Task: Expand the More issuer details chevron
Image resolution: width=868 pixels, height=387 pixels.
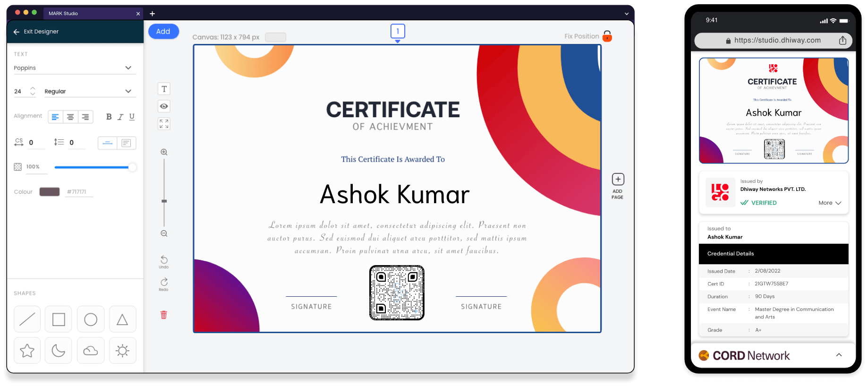Action: pos(838,203)
